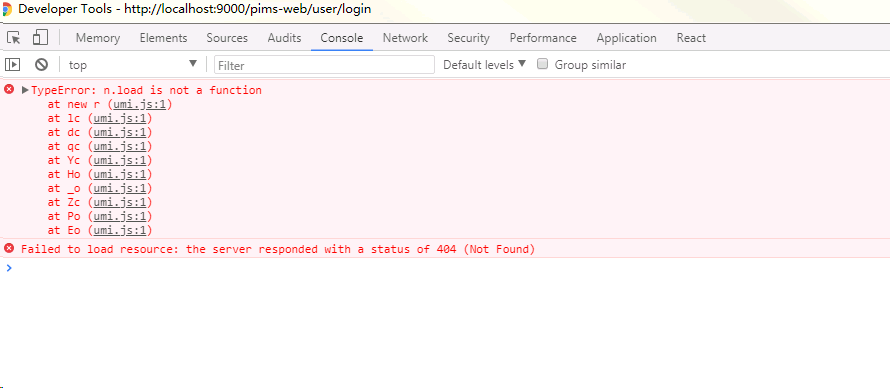Open the Audits tab
The image size is (890, 388).
coord(284,38)
